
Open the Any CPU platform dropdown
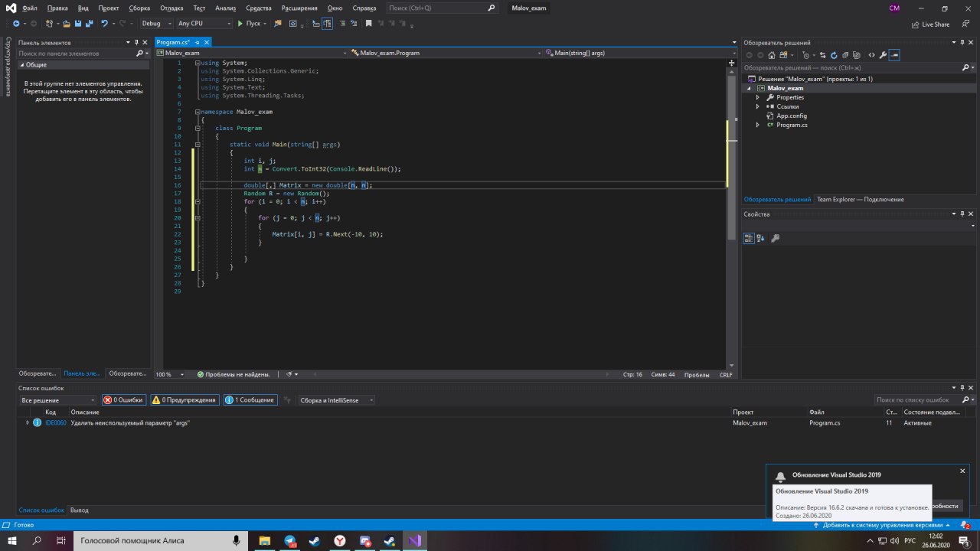pyautogui.click(x=204, y=24)
